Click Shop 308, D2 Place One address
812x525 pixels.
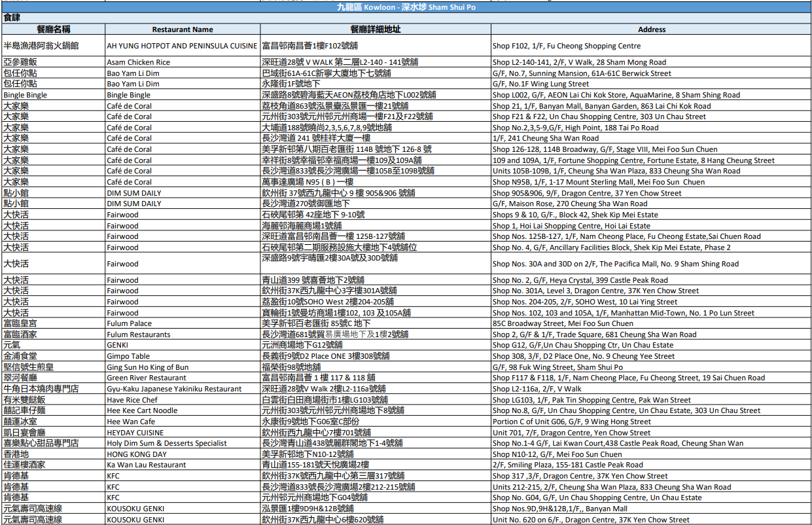tap(652, 356)
